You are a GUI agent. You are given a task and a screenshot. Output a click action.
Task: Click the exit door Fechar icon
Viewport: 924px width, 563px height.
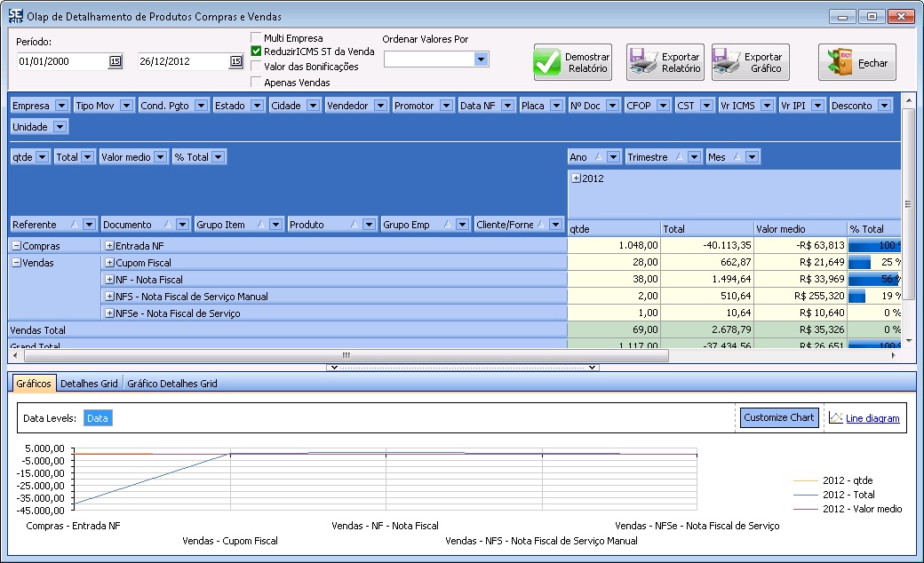(840, 63)
